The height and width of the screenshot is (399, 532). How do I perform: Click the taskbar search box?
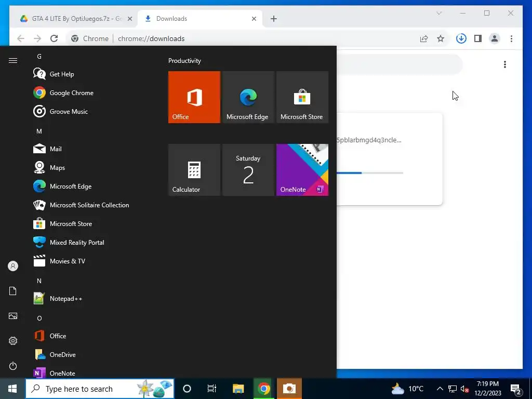pyautogui.click(x=100, y=389)
